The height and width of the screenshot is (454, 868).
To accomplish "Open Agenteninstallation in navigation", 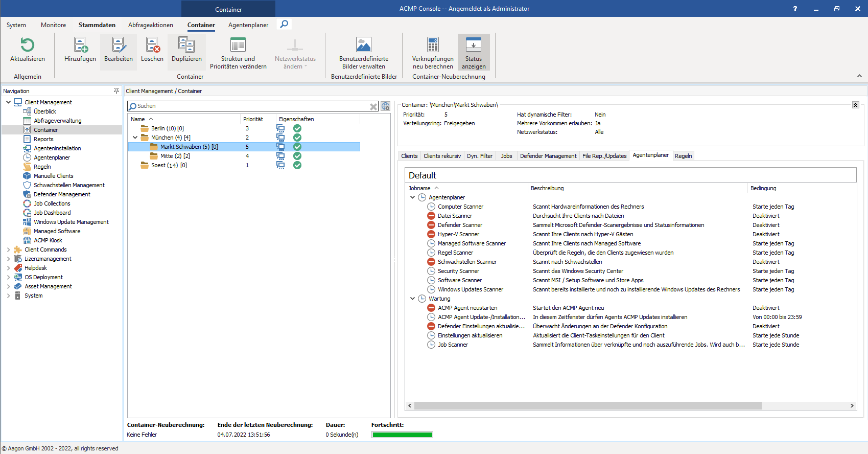I will tap(57, 148).
